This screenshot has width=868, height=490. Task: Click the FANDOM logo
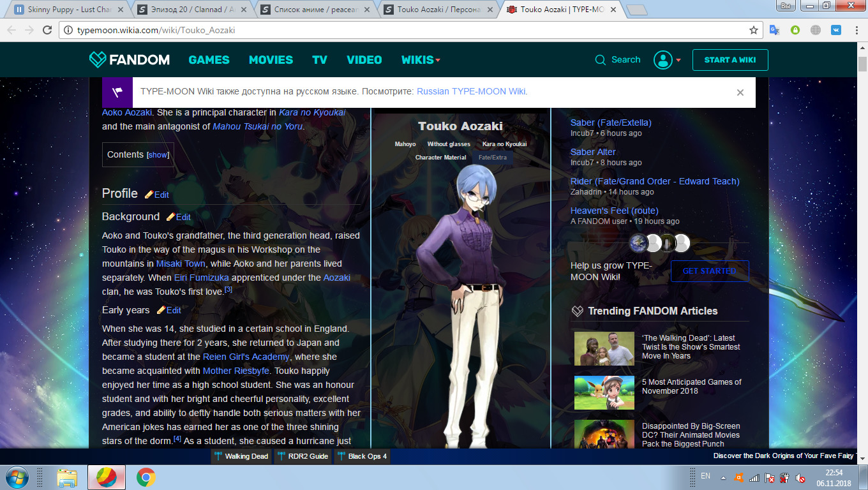(x=130, y=60)
